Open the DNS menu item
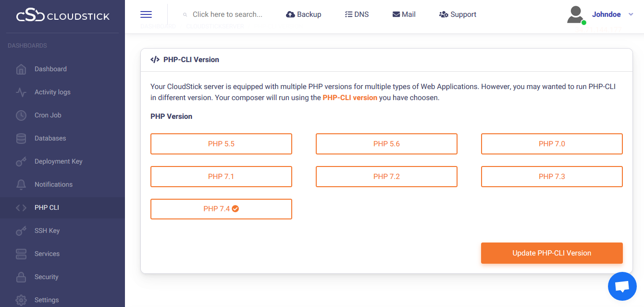Viewport: 644px width, 307px height. tap(357, 14)
